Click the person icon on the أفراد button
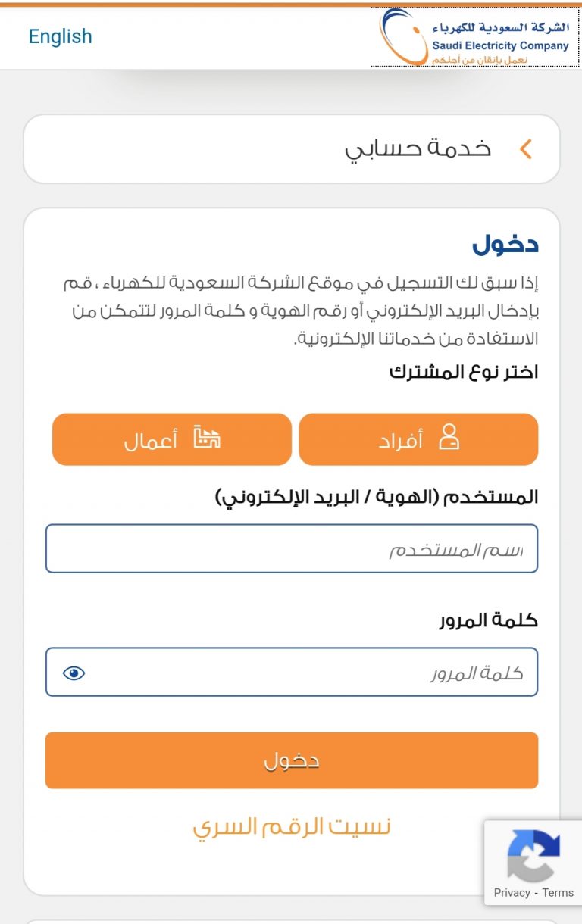 449,439
